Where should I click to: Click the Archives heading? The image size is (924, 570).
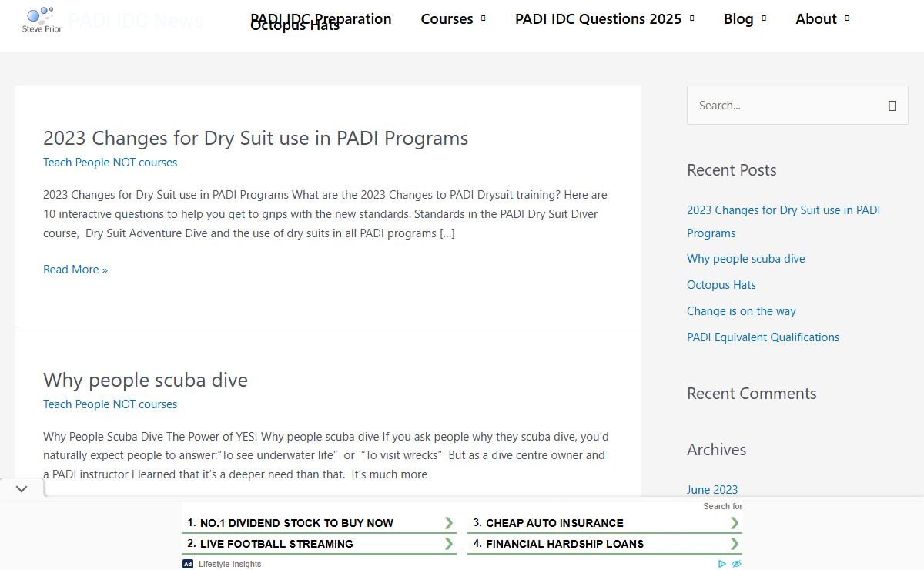(x=717, y=450)
